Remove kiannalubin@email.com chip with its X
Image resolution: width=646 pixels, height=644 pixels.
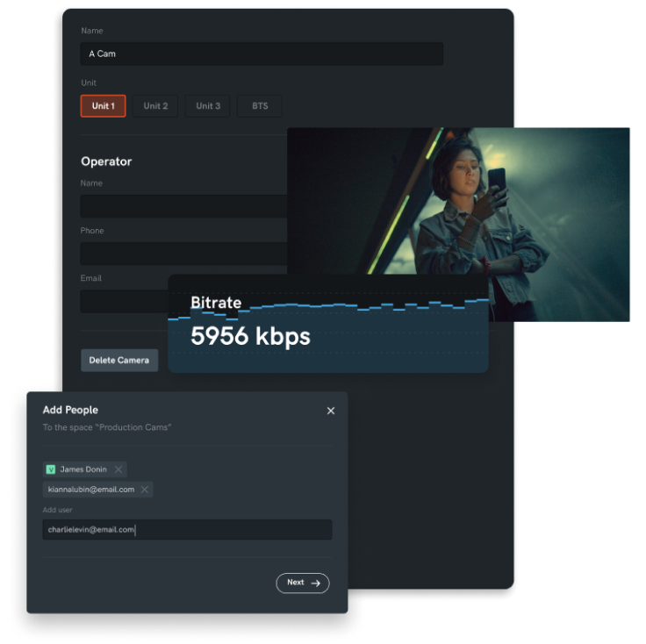[145, 490]
